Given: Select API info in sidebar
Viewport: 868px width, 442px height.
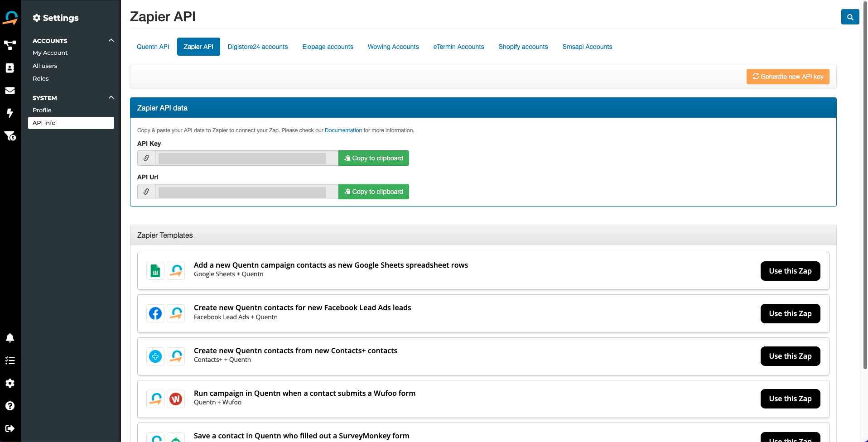Looking at the screenshot, I should tap(71, 123).
